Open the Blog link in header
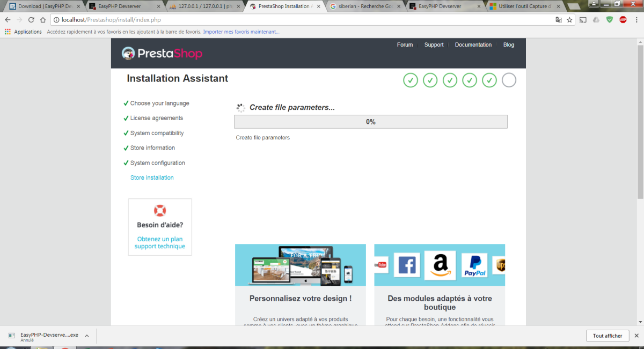This screenshot has height=349, width=644. click(509, 45)
